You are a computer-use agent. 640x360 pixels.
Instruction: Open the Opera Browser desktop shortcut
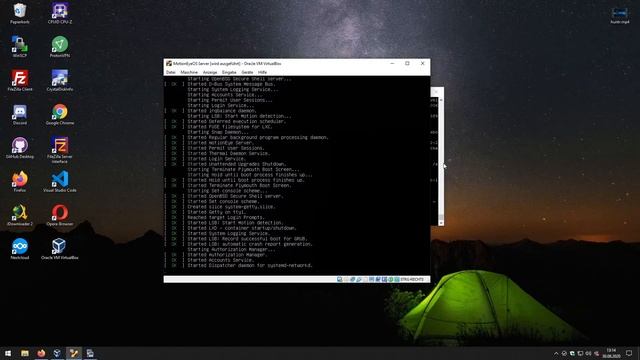pyautogui.click(x=60, y=215)
